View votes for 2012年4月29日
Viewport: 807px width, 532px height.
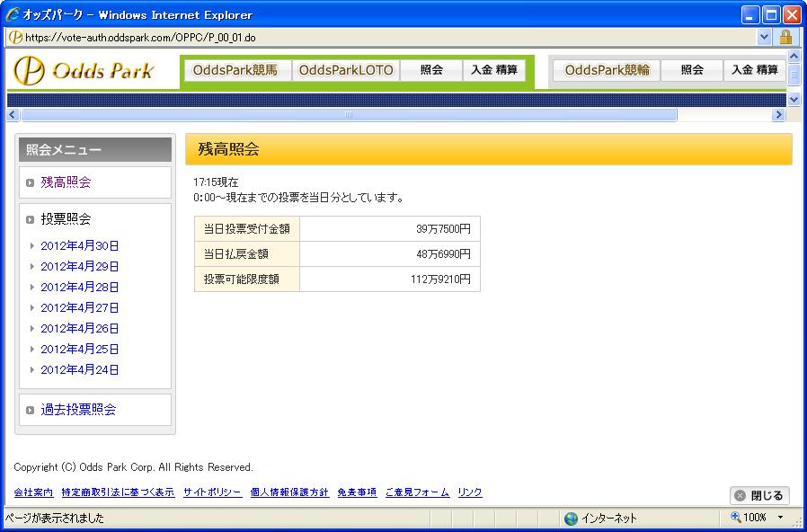pos(80,267)
